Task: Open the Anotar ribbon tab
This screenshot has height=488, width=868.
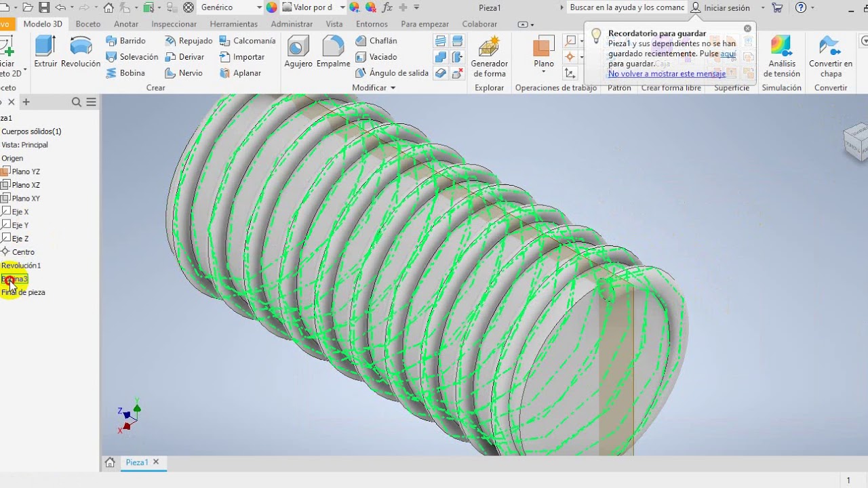Action: 126,24
